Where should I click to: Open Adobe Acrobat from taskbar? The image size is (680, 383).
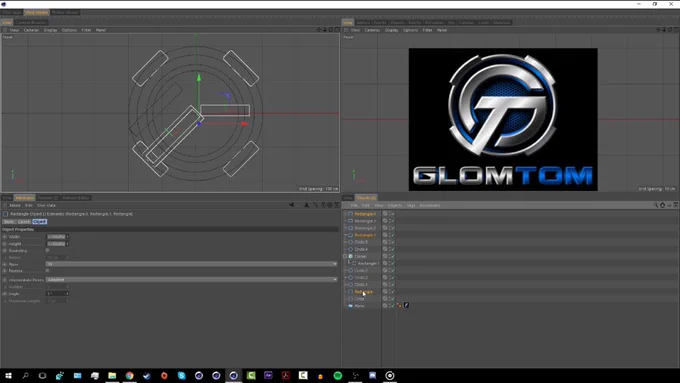[x=286, y=376]
